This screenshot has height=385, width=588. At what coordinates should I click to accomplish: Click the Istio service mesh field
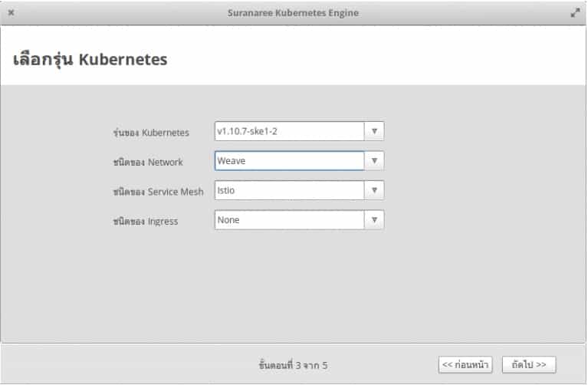(289, 190)
